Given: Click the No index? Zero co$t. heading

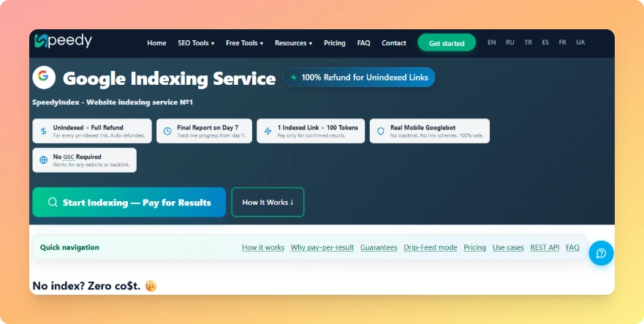Looking at the screenshot, I should click(86, 286).
